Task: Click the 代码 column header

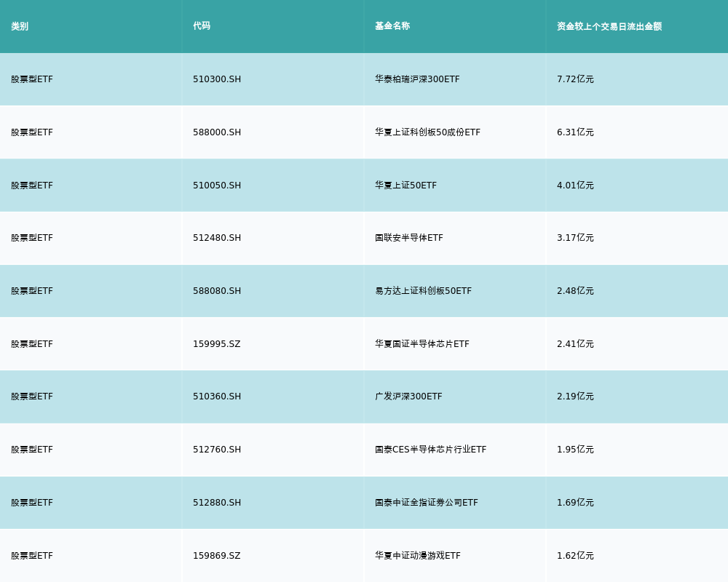Action: click(202, 26)
